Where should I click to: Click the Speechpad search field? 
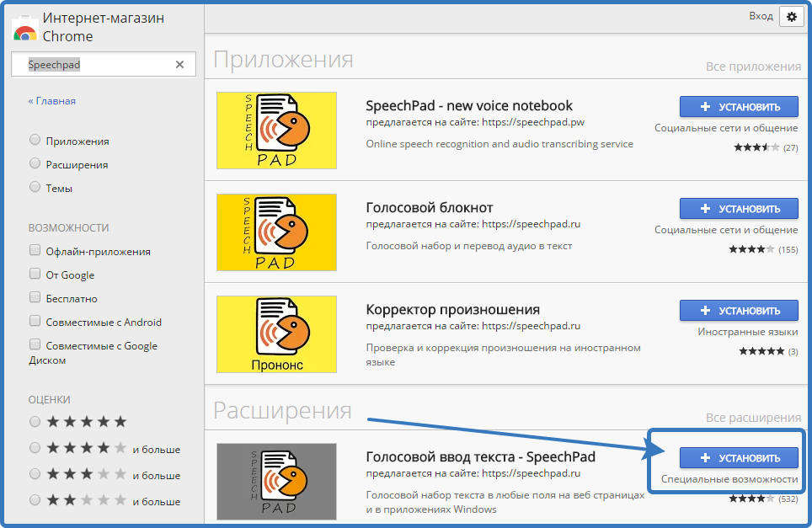pyautogui.click(x=97, y=65)
